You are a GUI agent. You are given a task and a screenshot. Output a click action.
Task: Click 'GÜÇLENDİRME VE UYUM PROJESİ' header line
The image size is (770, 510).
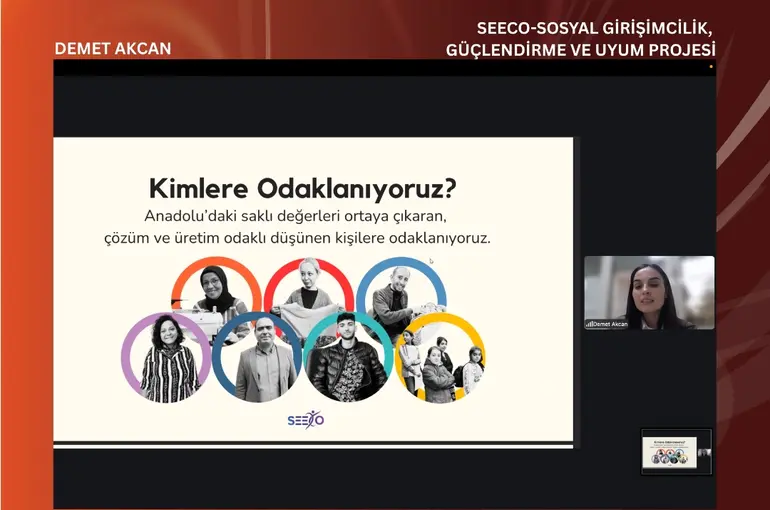(580, 50)
